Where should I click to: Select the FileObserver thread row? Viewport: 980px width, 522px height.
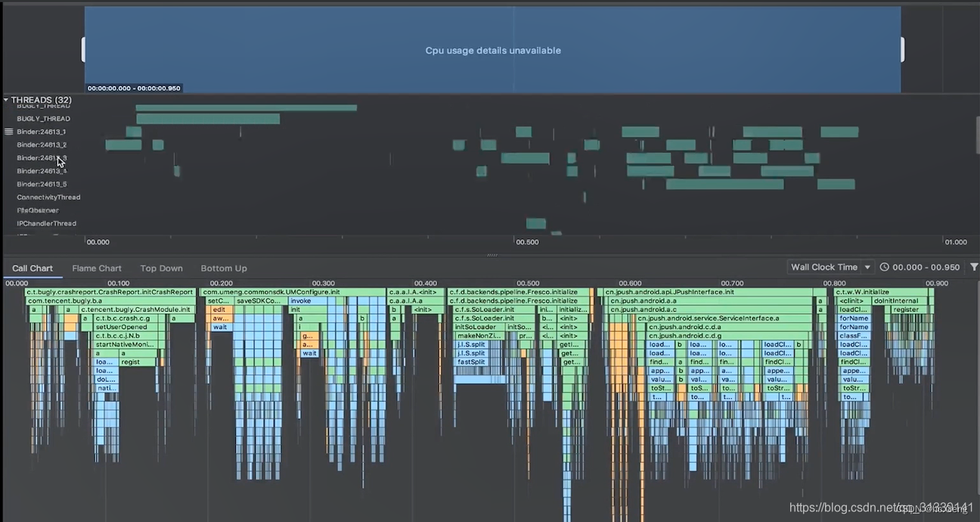(38, 210)
